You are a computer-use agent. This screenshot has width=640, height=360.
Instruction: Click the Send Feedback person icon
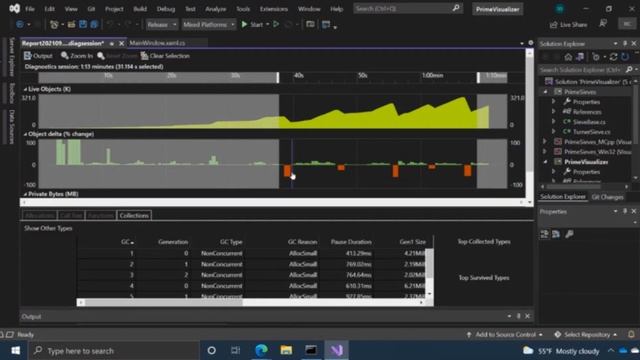(603, 24)
